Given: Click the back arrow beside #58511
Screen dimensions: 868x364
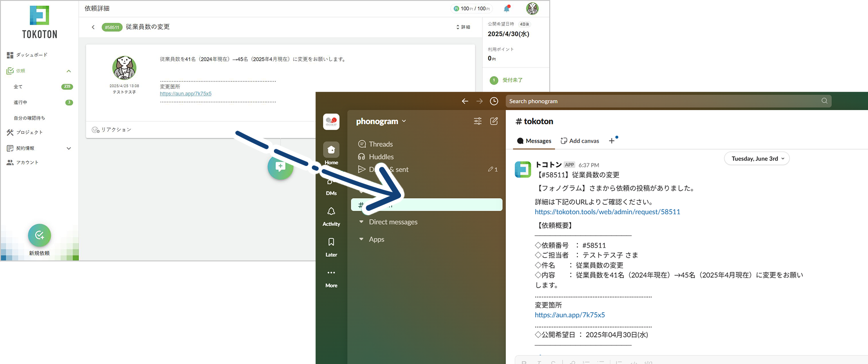Looking at the screenshot, I should click(x=93, y=27).
